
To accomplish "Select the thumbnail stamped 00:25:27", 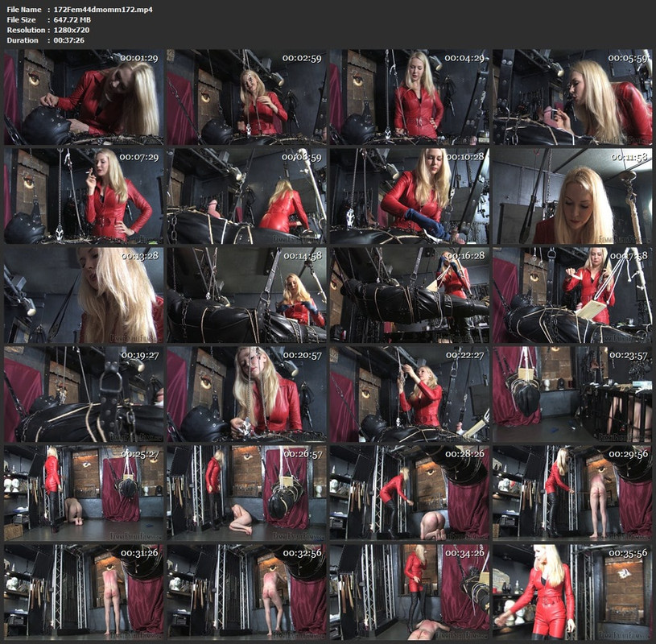I will pyautogui.click(x=84, y=493).
